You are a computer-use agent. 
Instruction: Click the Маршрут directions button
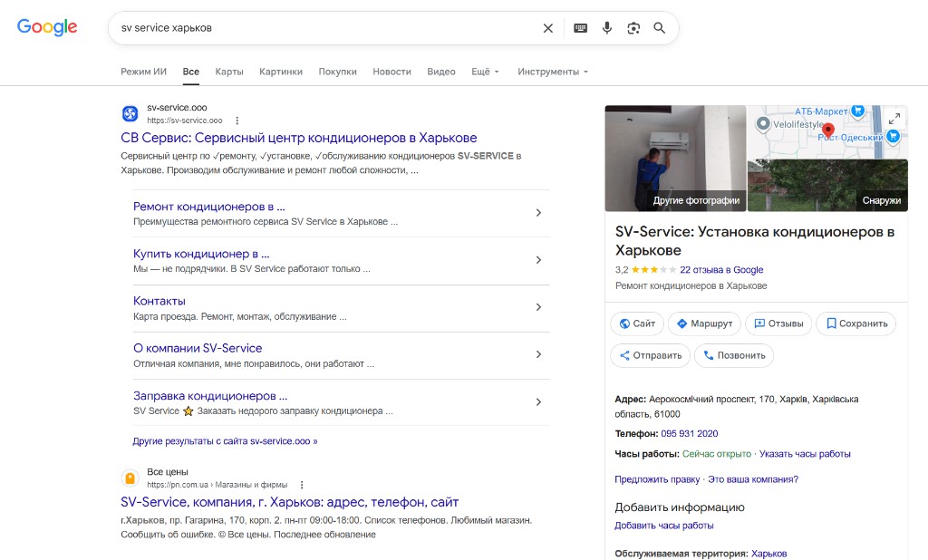pos(704,323)
